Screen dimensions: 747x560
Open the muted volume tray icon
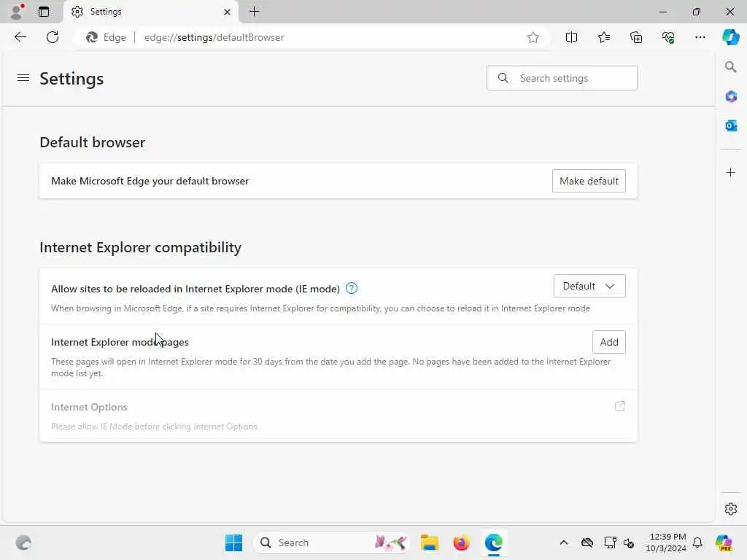[x=628, y=542]
